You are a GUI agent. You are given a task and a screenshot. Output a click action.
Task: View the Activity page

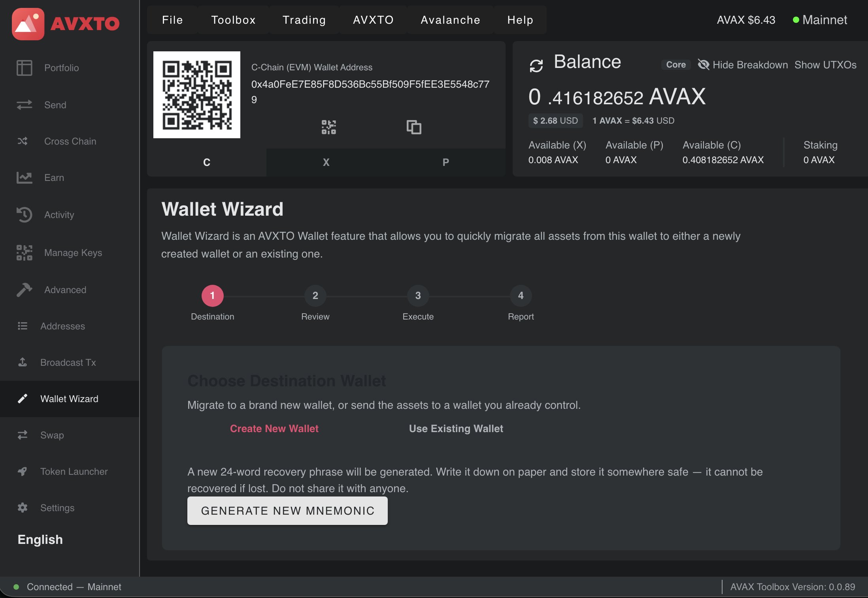coord(59,214)
